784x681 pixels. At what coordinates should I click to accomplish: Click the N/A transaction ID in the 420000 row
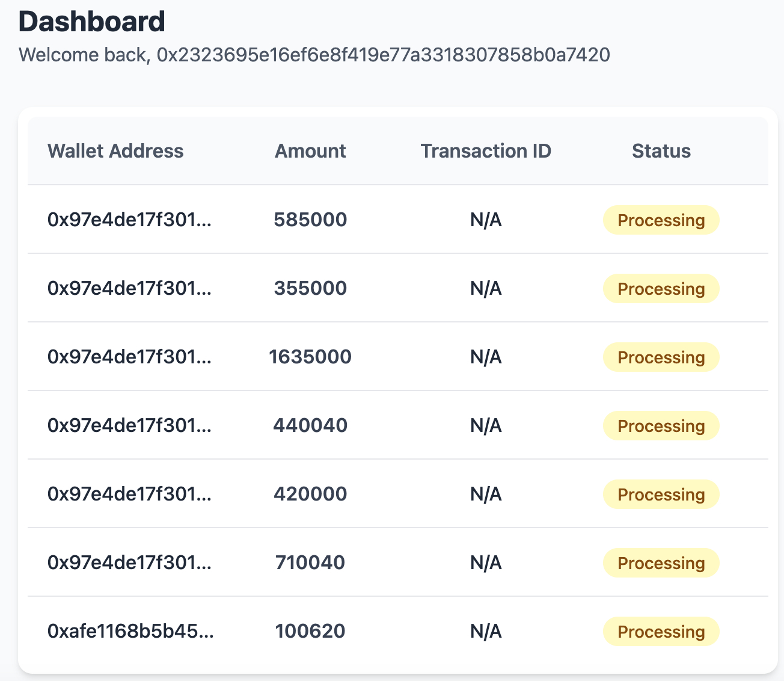click(x=486, y=494)
